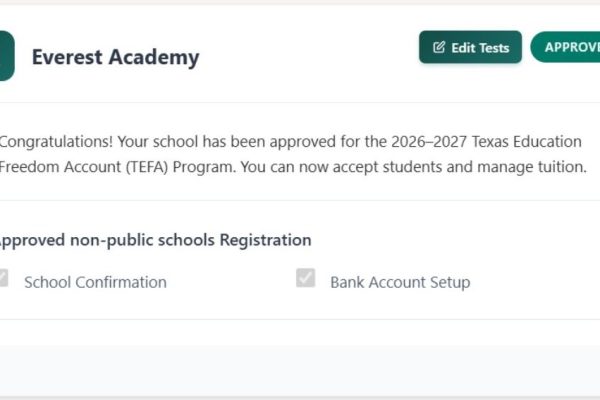Click the Bank Account Setup label text
The height and width of the screenshot is (400, 600).
pyautogui.click(x=400, y=282)
